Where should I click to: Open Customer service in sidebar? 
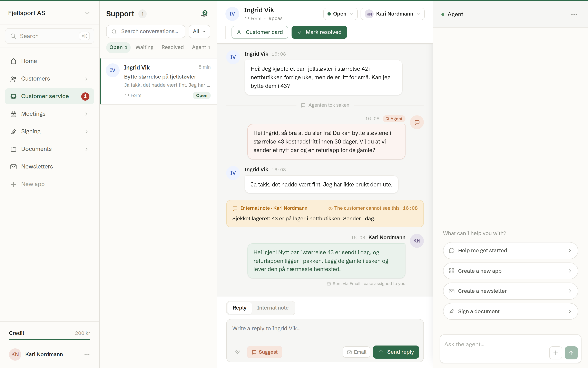click(50, 96)
